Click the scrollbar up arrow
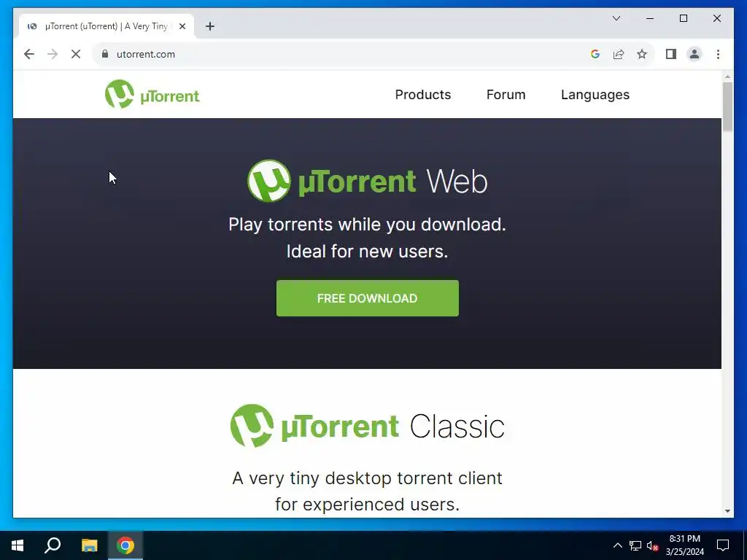The height and width of the screenshot is (560, 747). coord(727,76)
